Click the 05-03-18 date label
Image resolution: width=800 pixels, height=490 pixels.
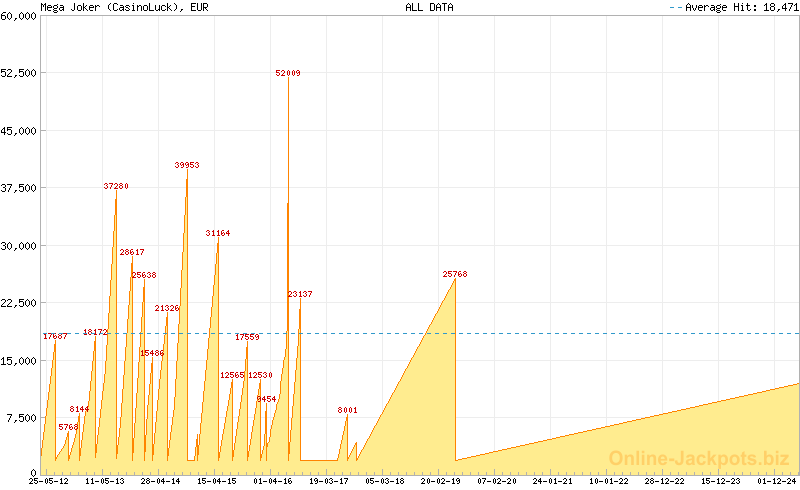[x=385, y=481]
